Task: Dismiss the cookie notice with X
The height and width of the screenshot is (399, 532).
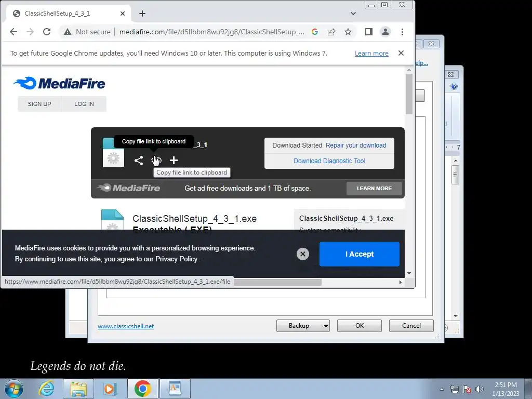Action: point(303,254)
